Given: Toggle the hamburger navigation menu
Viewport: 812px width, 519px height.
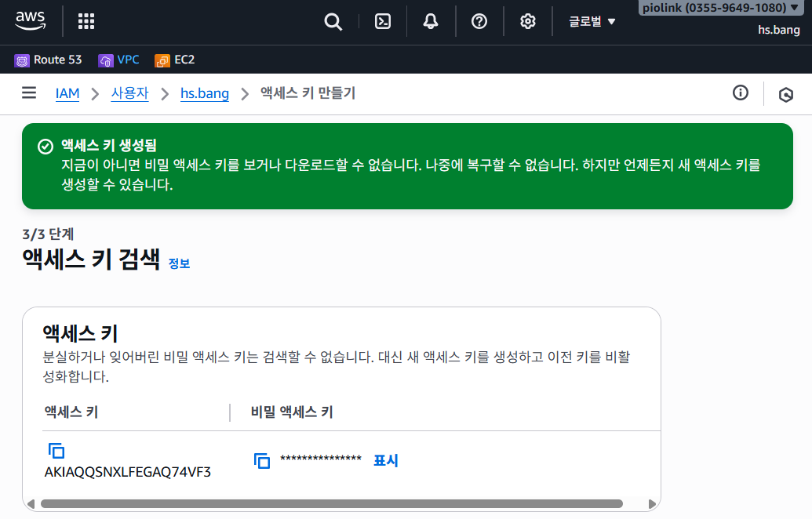Looking at the screenshot, I should (x=29, y=93).
